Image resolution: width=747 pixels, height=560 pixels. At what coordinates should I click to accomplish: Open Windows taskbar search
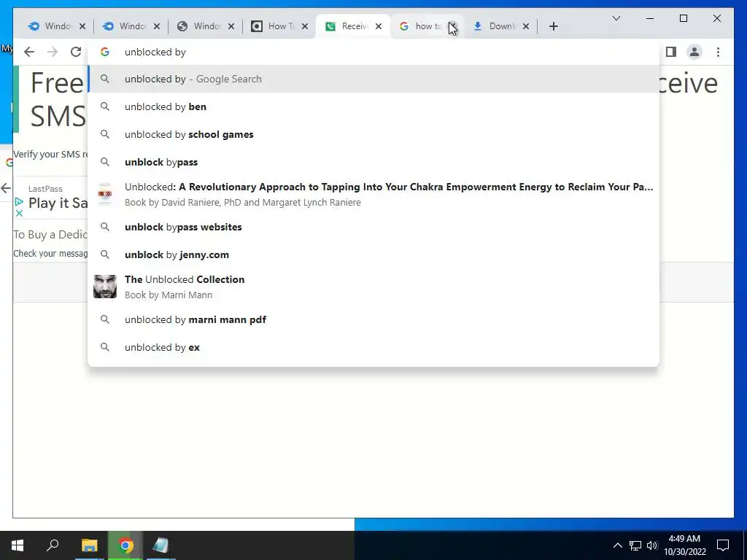(x=53, y=545)
